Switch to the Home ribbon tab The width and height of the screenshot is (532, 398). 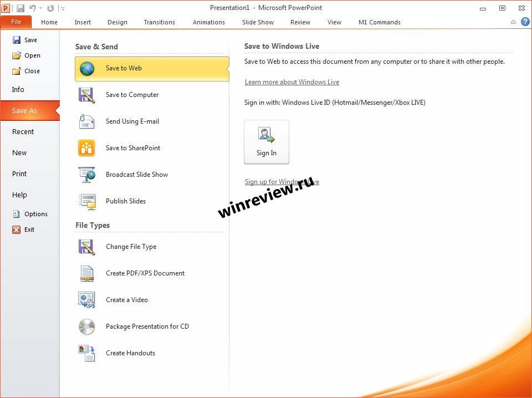click(x=49, y=22)
